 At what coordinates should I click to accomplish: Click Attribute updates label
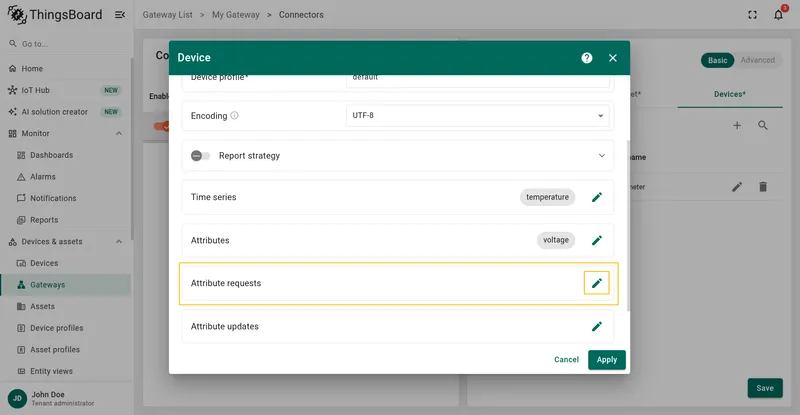[x=224, y=326]
